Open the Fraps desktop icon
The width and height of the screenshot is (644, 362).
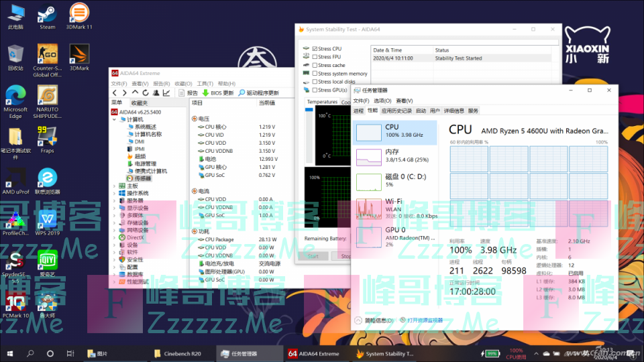click(x=47, y=140)
